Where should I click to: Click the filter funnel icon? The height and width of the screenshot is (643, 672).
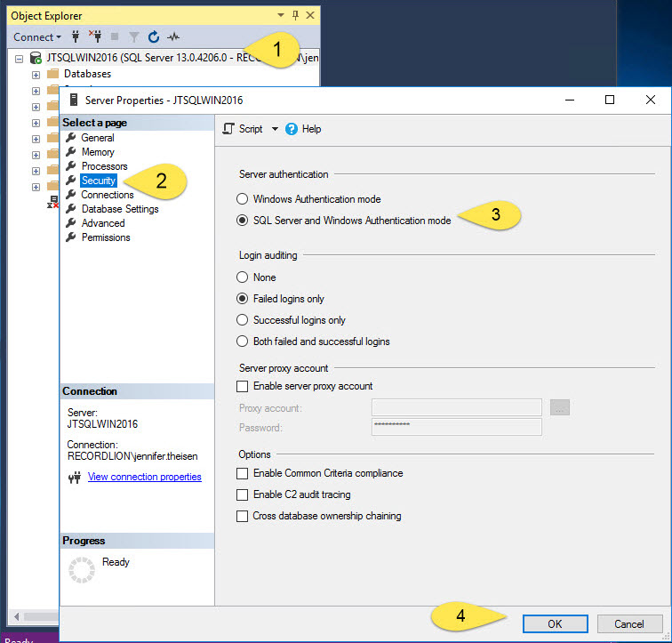click(x=134, y=37)
